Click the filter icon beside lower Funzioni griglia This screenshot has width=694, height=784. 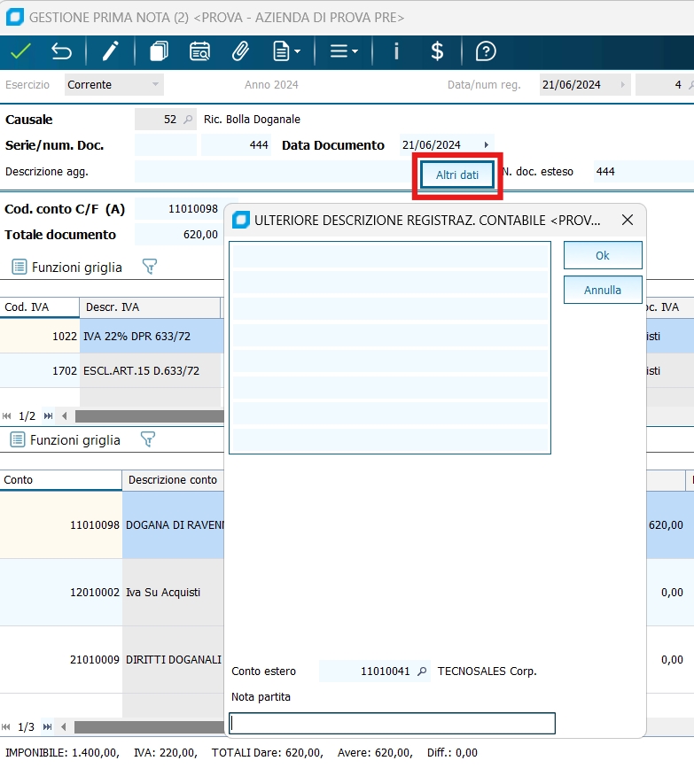(148, 439)
